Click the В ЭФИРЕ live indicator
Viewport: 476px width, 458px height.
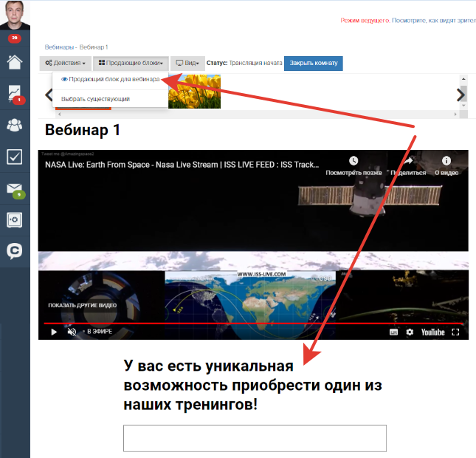[x=97, y=332]
